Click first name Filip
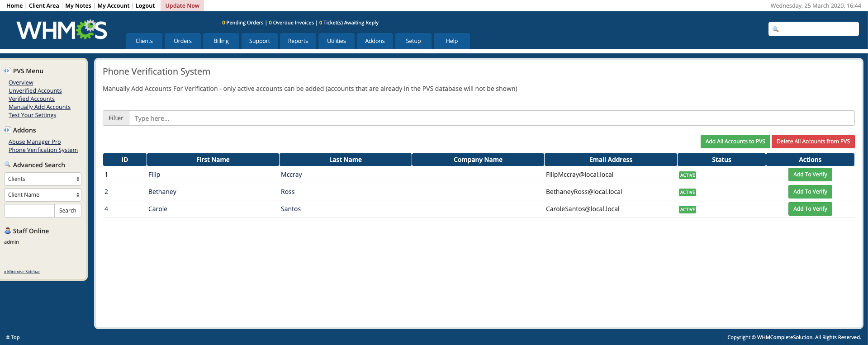This screenshot has height=345, width=868. tap(154, 175)
